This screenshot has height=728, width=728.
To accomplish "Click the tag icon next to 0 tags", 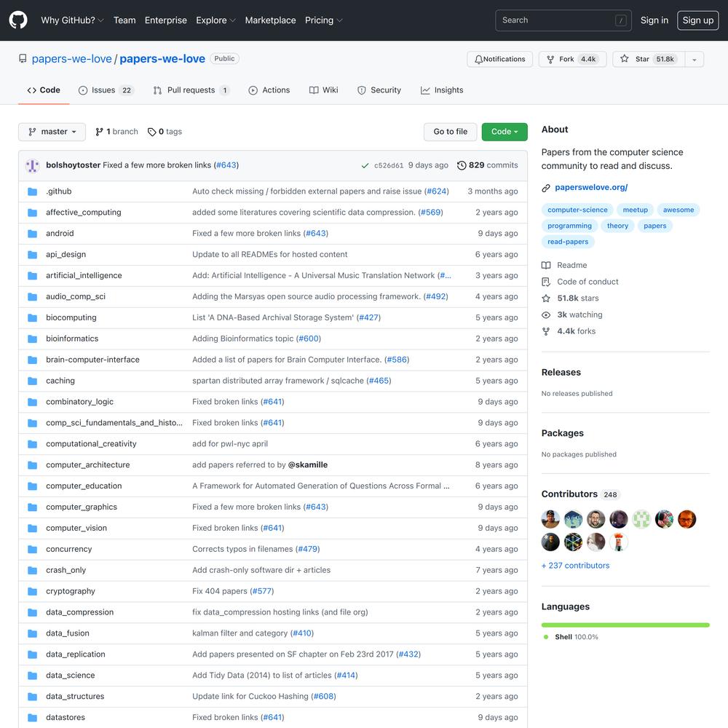I will point(152,132).
